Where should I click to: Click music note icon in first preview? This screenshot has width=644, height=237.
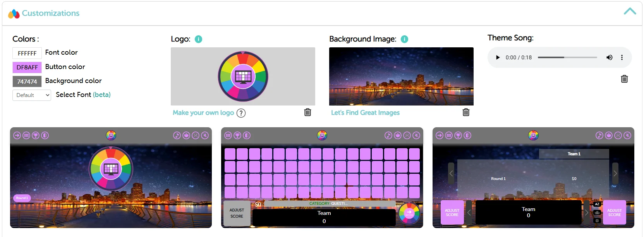(x=177, y=135)
